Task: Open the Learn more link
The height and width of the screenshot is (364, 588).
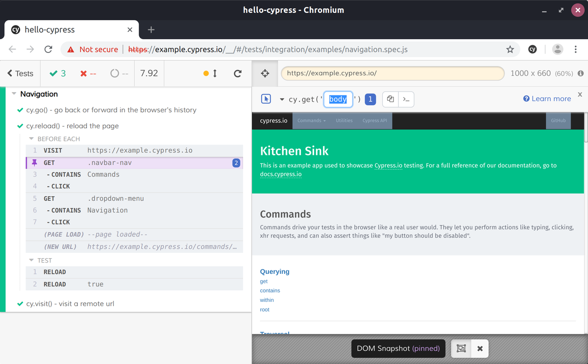Action: coord(547,98)
